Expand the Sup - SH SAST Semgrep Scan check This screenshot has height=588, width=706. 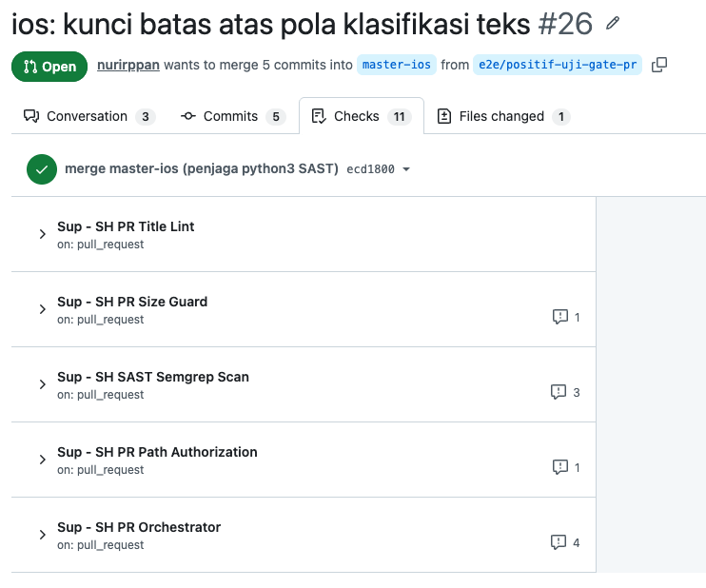42,384
